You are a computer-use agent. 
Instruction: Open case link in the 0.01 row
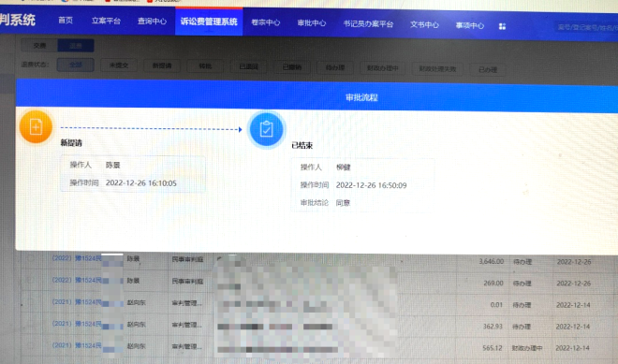click(x=77, y=301)
